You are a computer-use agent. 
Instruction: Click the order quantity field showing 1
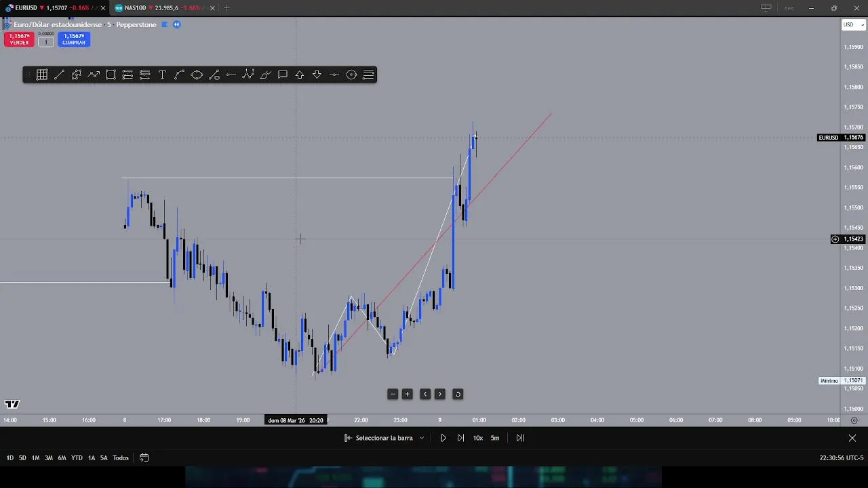pos(46,42)
